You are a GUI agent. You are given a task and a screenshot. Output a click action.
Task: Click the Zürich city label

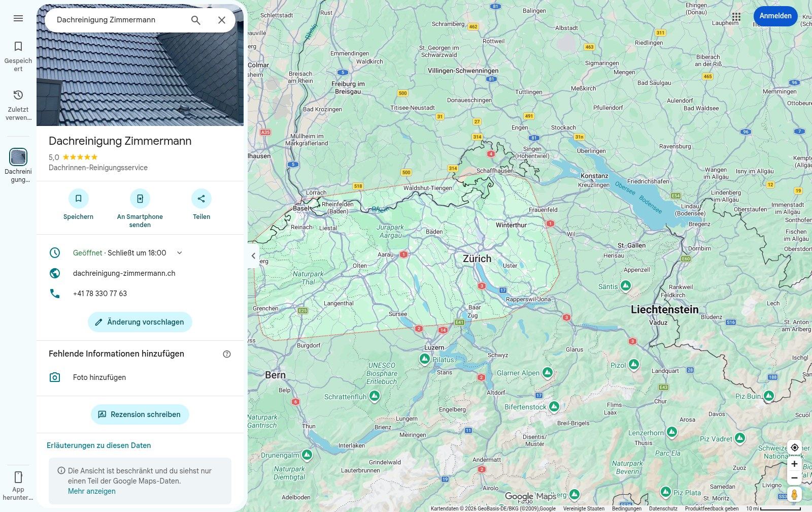click(477, 259)
